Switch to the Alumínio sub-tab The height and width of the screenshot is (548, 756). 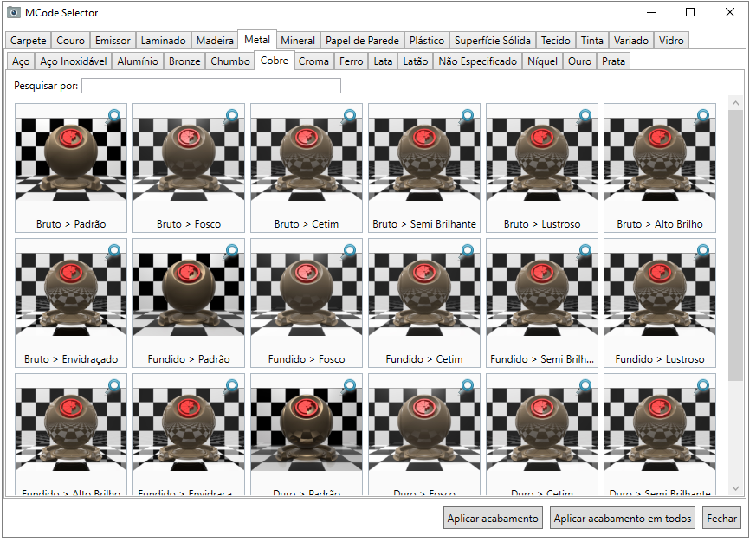pyautogui.click(x=138, y=61)
